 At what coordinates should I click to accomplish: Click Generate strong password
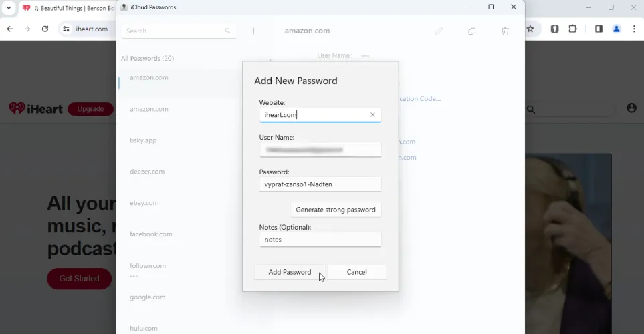pyautogui.click(x=336, y=210)
